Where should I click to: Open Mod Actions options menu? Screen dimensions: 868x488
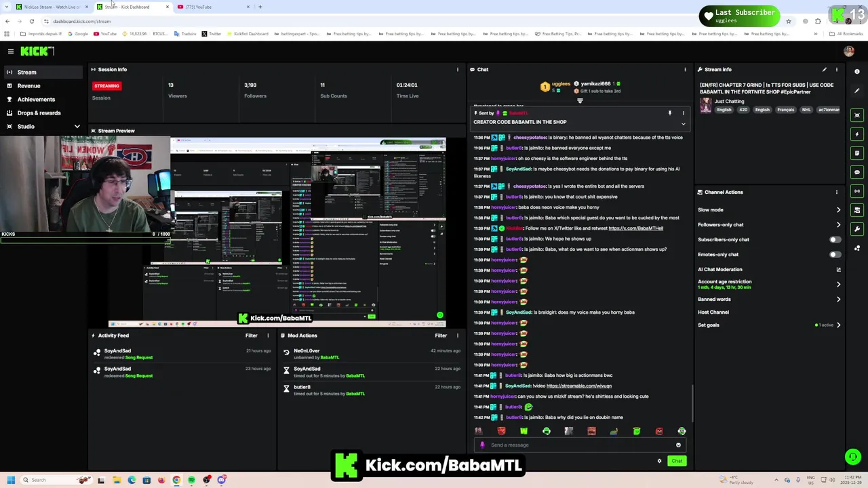point(457,335)
